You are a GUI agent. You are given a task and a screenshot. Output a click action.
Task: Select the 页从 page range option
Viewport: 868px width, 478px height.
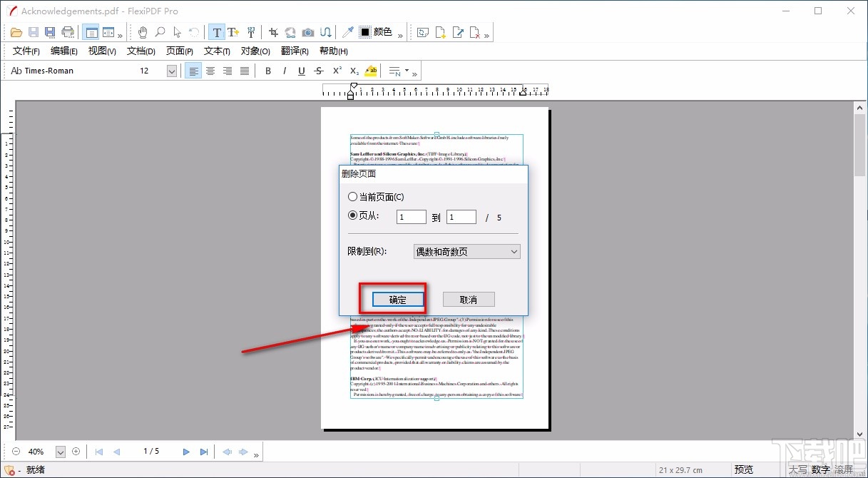click(353, 217)
